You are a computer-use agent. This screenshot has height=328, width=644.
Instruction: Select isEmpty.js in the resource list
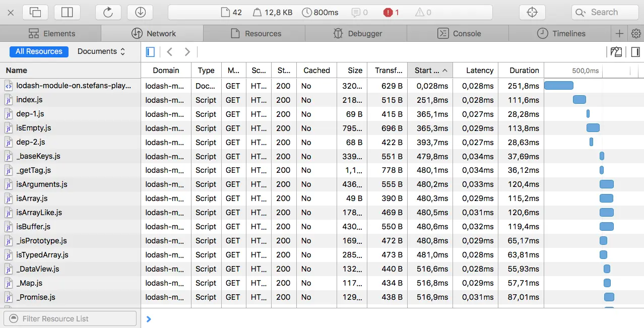71,128
